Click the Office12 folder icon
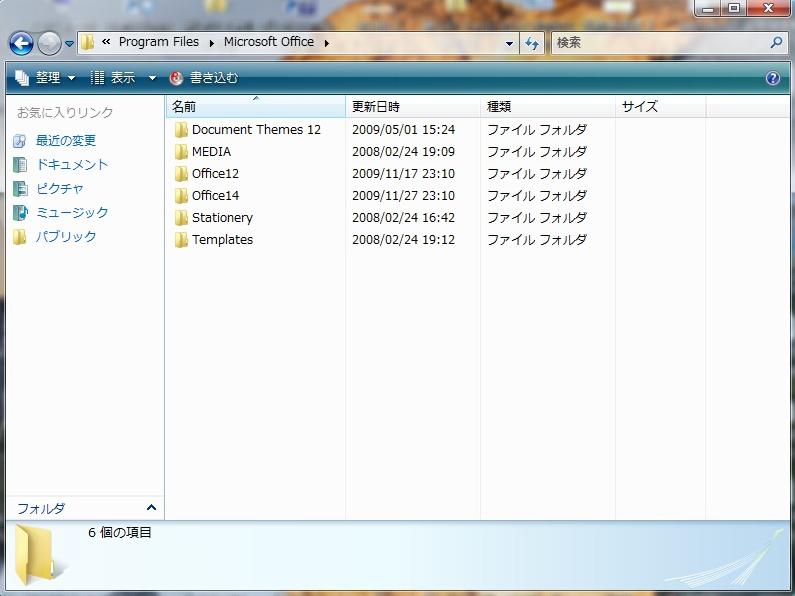Image resolution: width=795 pixels, height=596 pixels. point(181,174)
